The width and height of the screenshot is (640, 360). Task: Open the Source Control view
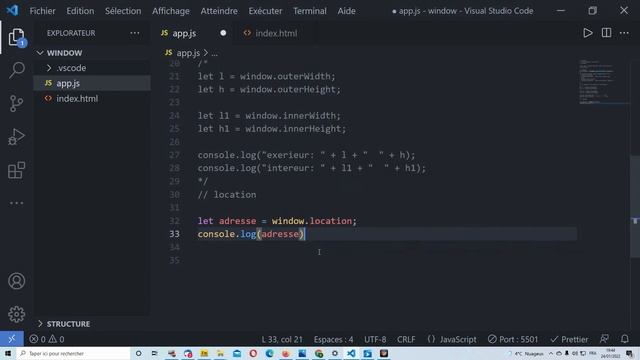click(16, 103)
